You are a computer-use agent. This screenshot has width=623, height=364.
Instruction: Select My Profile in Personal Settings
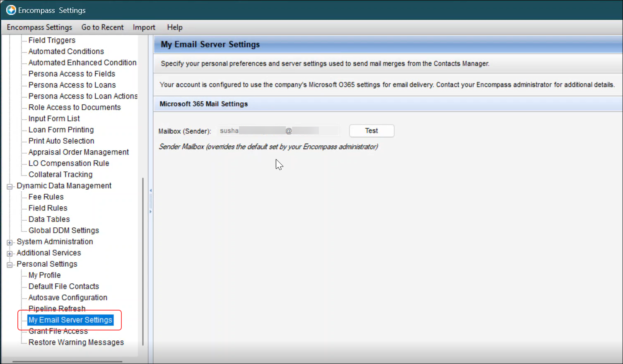coord(44,275)
